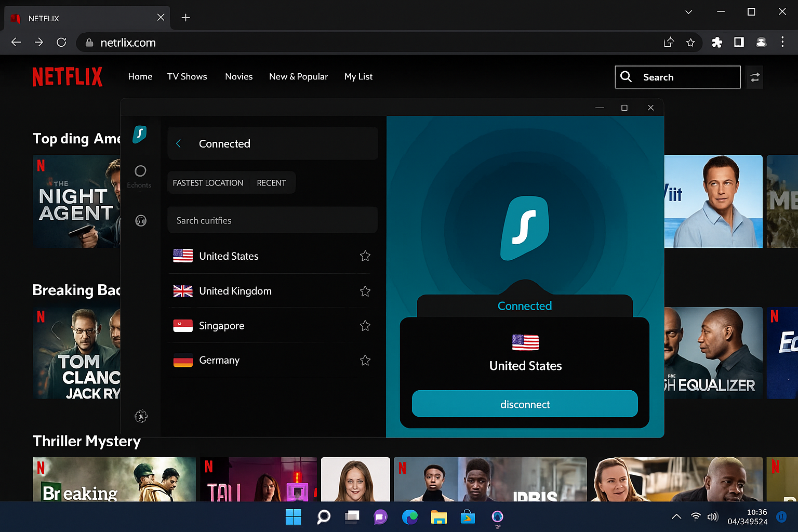The image size is (798, 532).
Task: Star the Singapore server location
Action: tap(365, 326)
